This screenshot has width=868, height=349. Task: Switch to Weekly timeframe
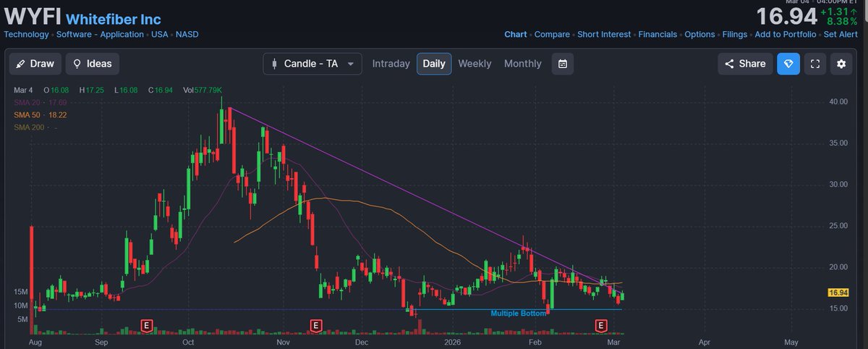click(475, 64)
